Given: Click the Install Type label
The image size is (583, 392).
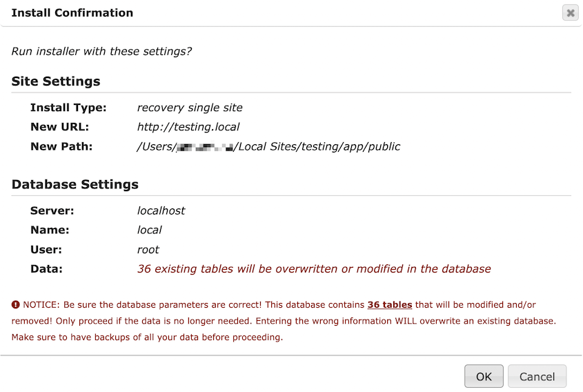Looking at the screenshot, I should tap(68, 108).
